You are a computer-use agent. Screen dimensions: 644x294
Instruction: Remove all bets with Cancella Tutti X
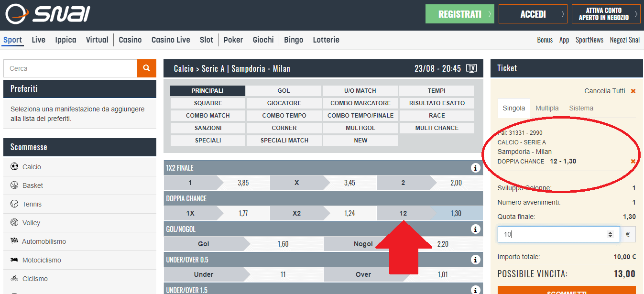pos(633,91)
